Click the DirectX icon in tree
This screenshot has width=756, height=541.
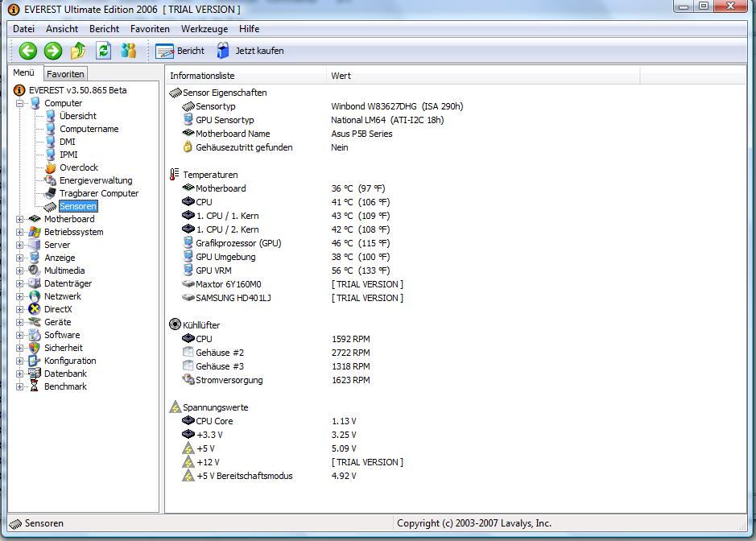pos(35,309)
